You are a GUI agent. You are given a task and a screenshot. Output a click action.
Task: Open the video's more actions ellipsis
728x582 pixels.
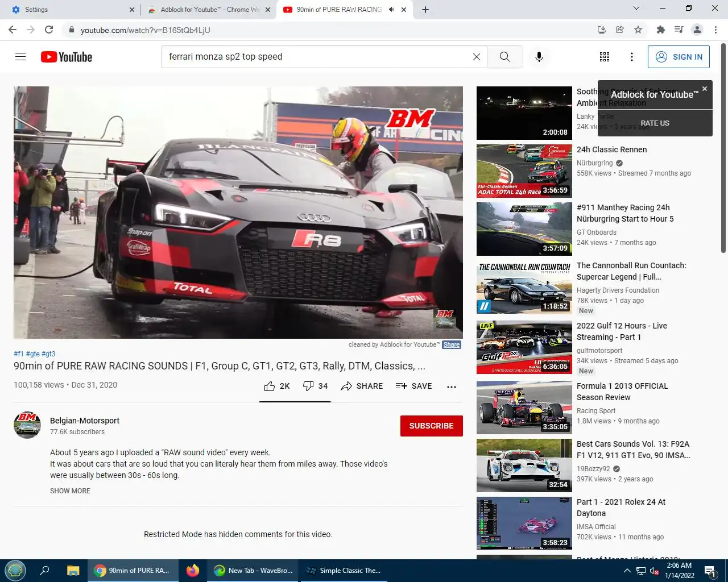452,386
